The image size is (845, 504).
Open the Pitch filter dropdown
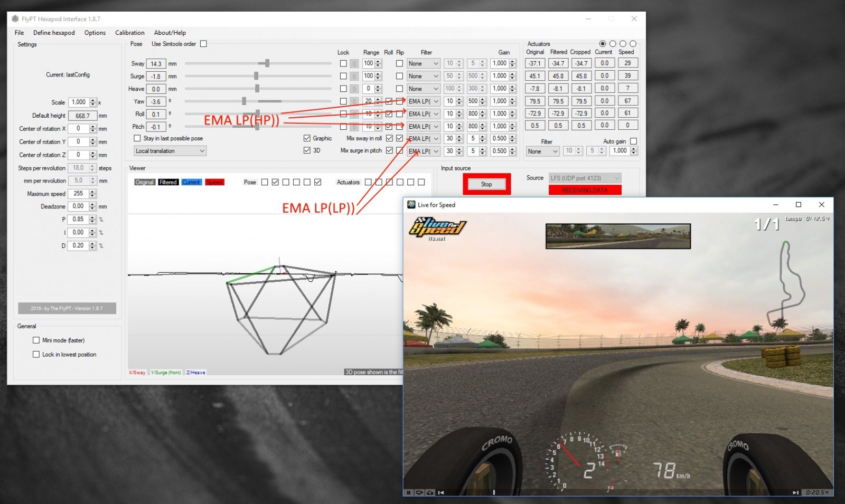pyautogui.click(x=424, y=126)
